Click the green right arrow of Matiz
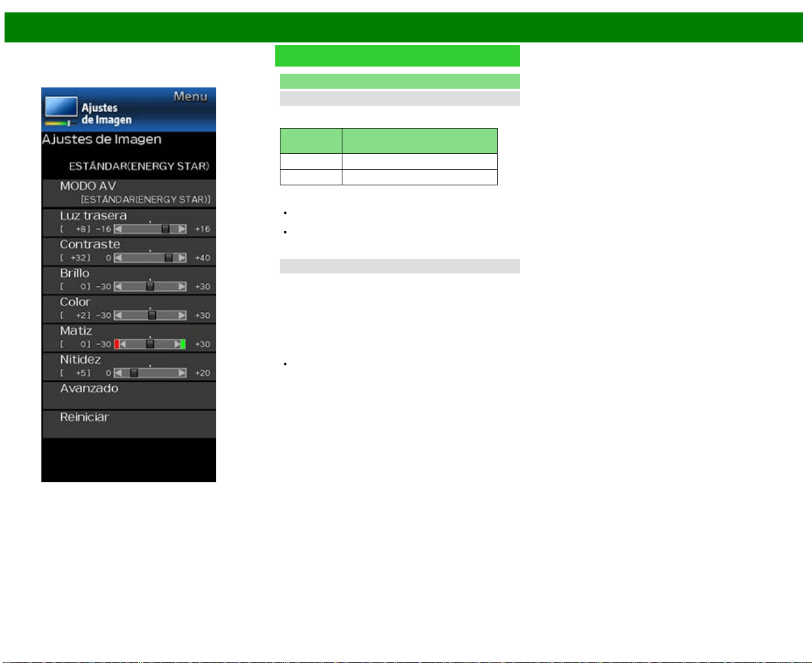This screenshot has height=663, width=812. tap(180, 344)
